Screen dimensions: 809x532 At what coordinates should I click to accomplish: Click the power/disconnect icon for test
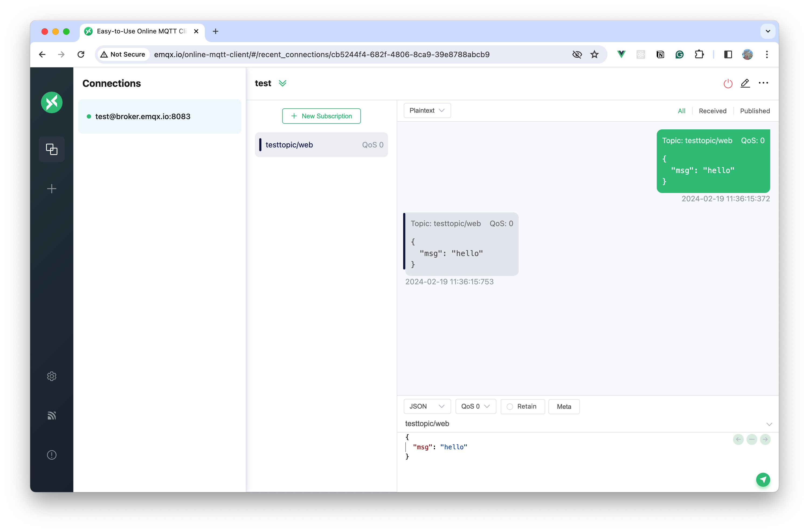pos(727,83)
